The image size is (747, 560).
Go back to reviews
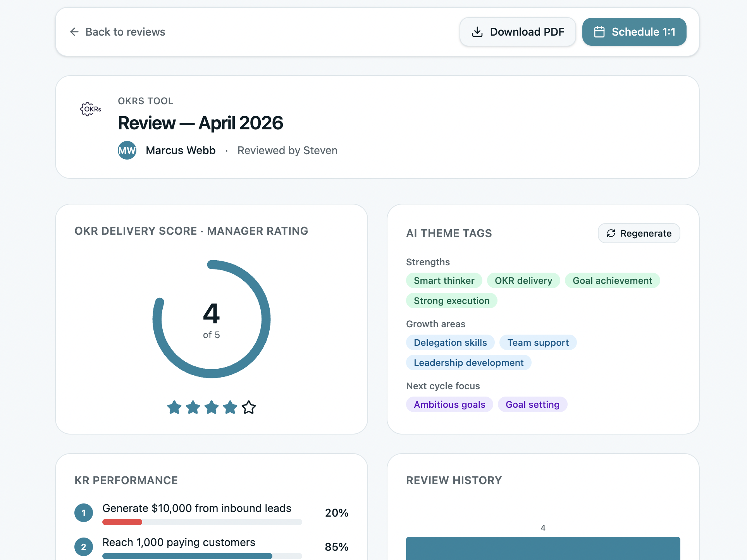click(x=117, y=32)
